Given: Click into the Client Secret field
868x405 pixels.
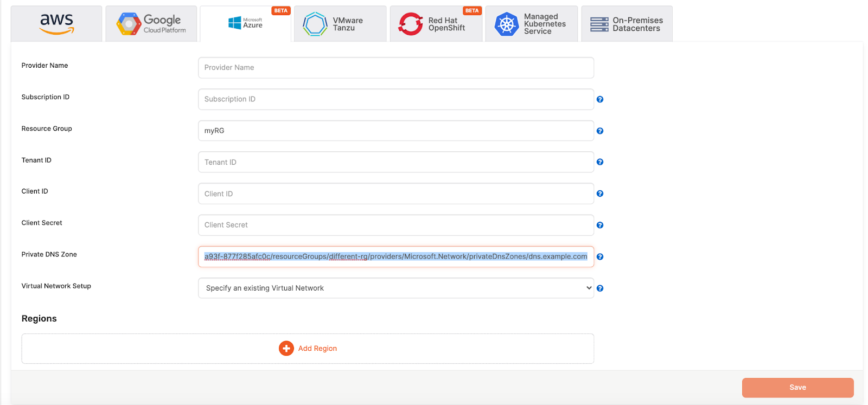Looking at the screenshot, I should pos(396,225).
